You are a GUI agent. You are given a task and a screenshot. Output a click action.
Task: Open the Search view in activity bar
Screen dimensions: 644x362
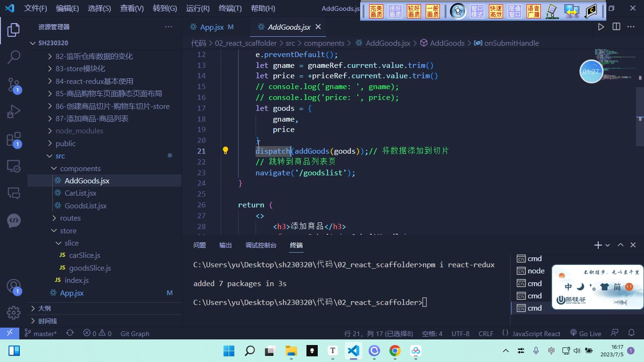pyautogui.click(x=14, y=57)
